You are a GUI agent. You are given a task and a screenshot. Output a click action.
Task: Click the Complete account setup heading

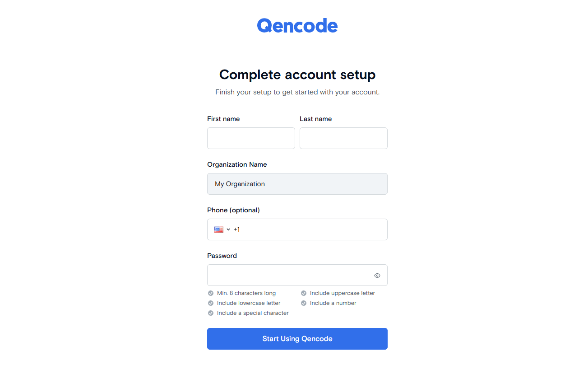297,75
